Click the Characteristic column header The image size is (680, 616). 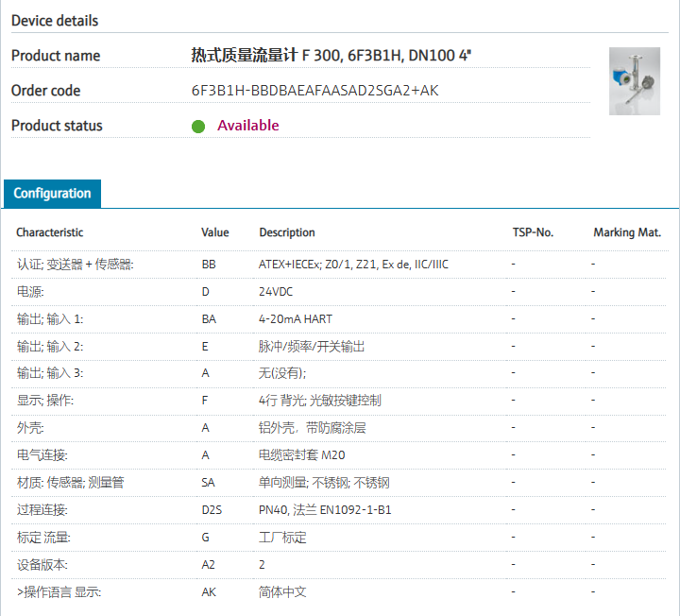coord(49,232)
